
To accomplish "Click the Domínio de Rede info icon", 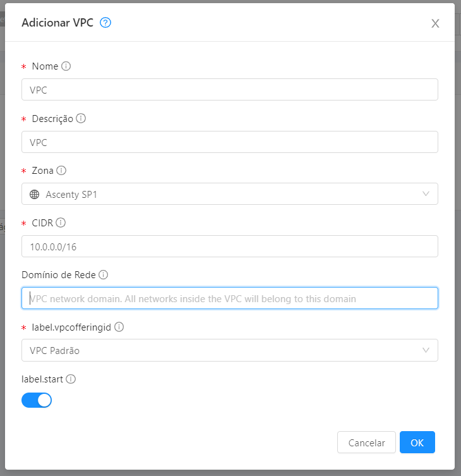I will 104,275.
